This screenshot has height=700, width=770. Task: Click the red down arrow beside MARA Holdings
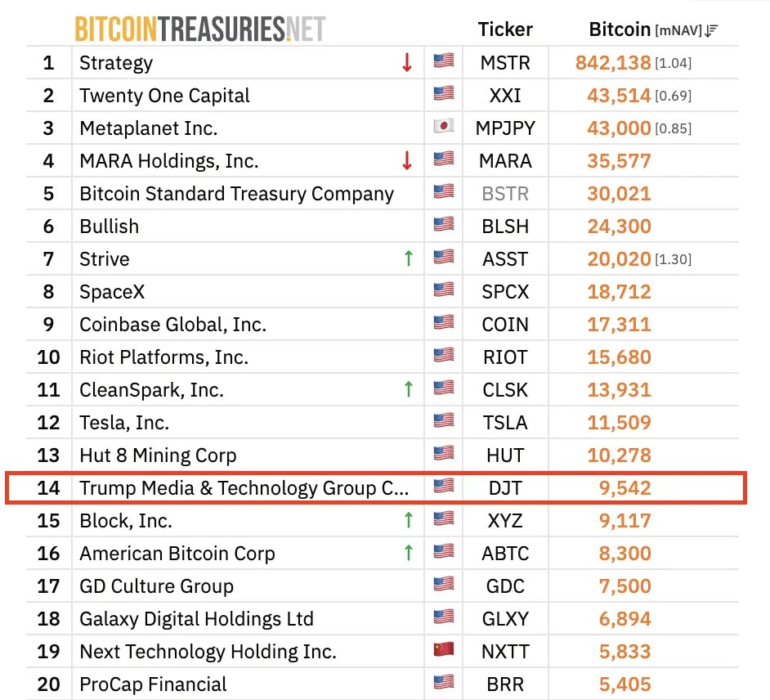406,160
